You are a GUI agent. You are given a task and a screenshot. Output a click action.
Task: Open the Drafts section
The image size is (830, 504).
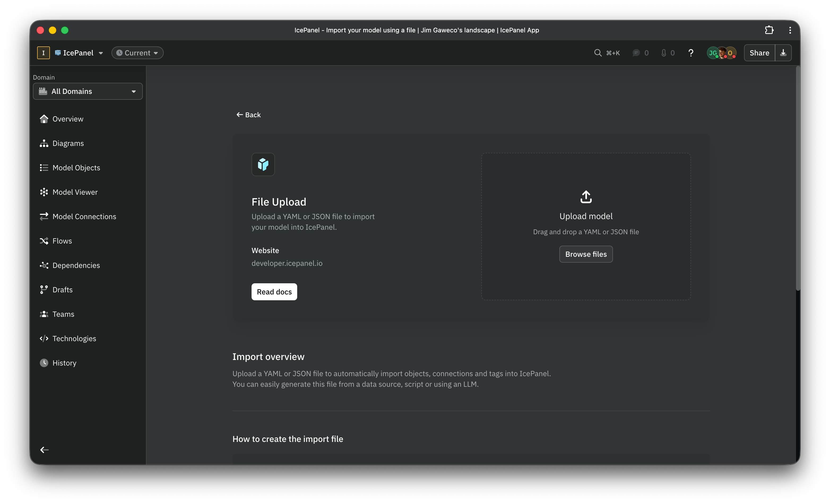(62, 290)
